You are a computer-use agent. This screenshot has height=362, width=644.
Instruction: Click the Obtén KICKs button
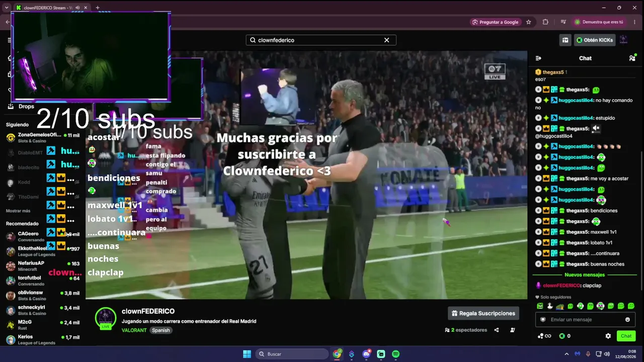click(595, 40)
